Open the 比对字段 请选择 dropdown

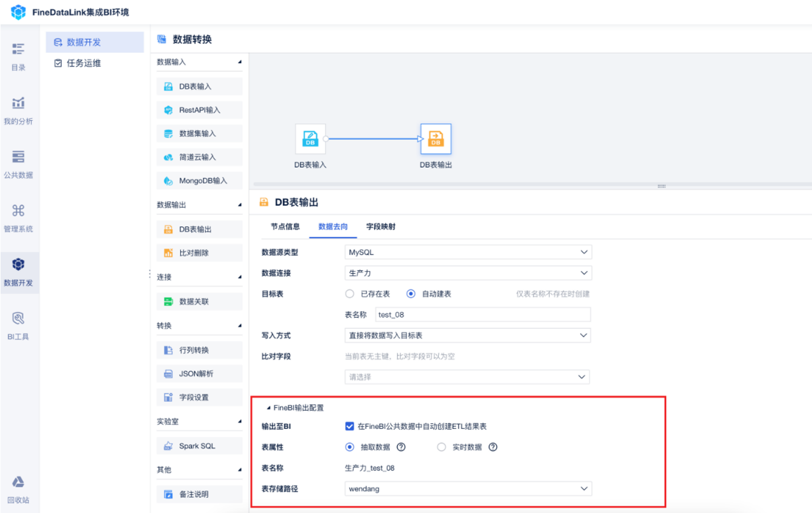pyautogui.click(x=467, y=377)
